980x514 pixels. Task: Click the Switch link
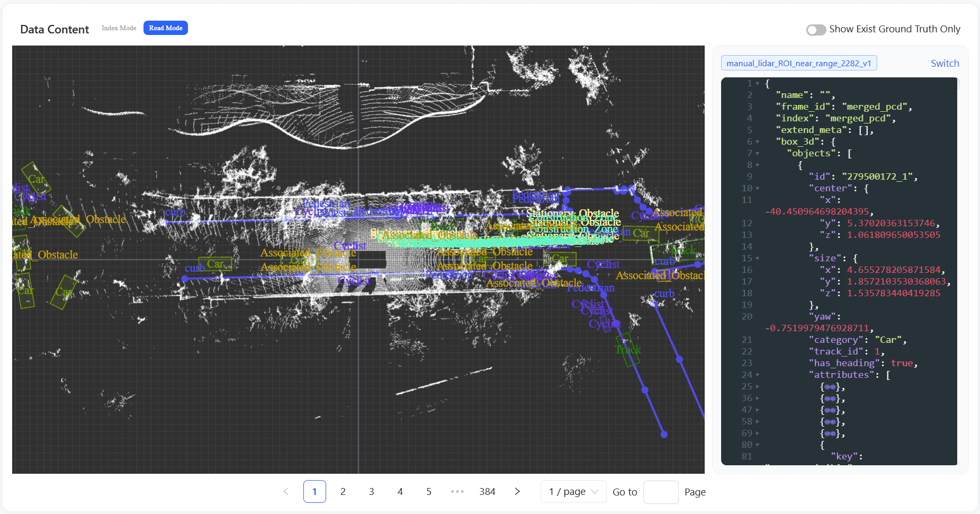coord(945,64)
